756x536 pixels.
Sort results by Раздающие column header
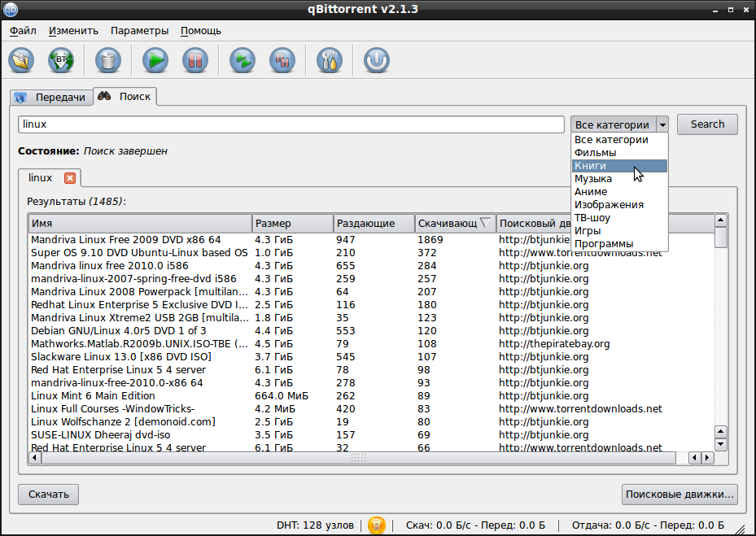(x=374, y=224)
